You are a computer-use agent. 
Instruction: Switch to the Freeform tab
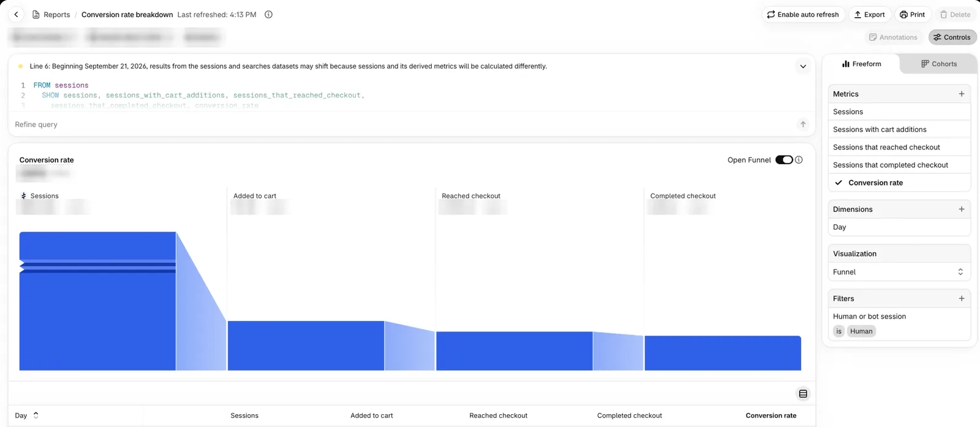(x=861, y=64)
